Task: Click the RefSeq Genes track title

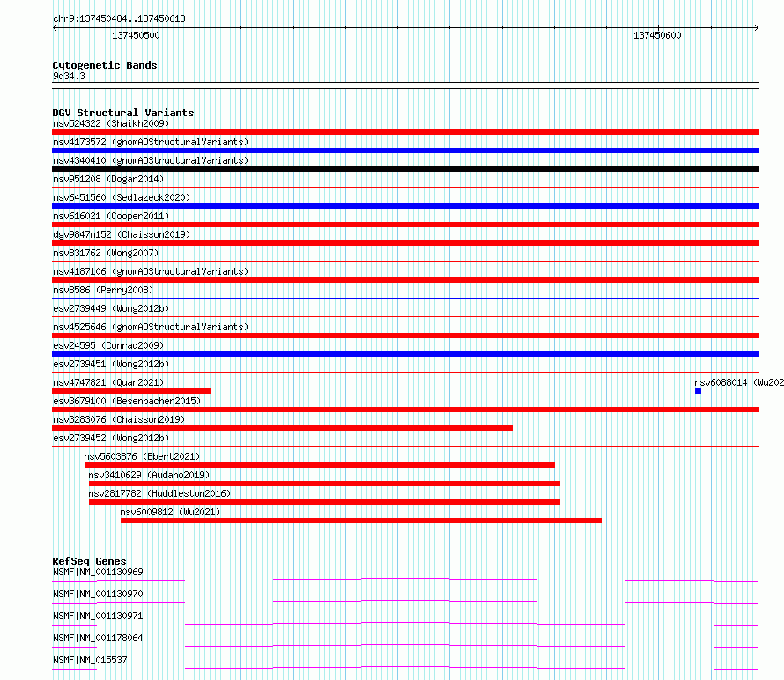Action: 89,561
